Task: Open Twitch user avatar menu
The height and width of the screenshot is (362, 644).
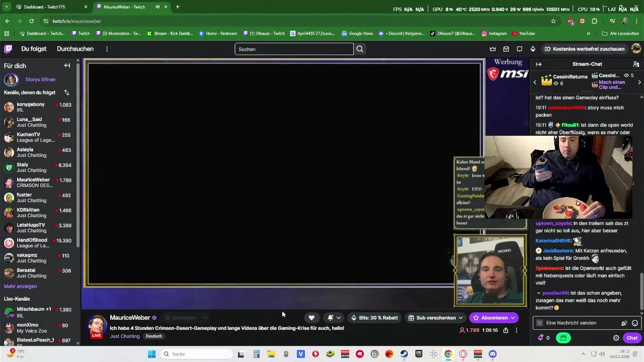Action: tap(636, 49)
